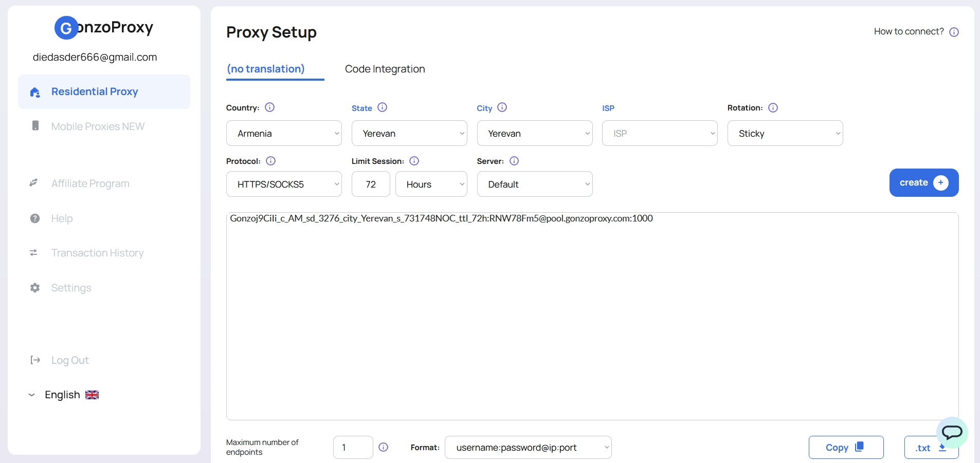Click the info icon beside State
Image resolution: width=980 pixels, height=463 pixels.
(382, 107)
